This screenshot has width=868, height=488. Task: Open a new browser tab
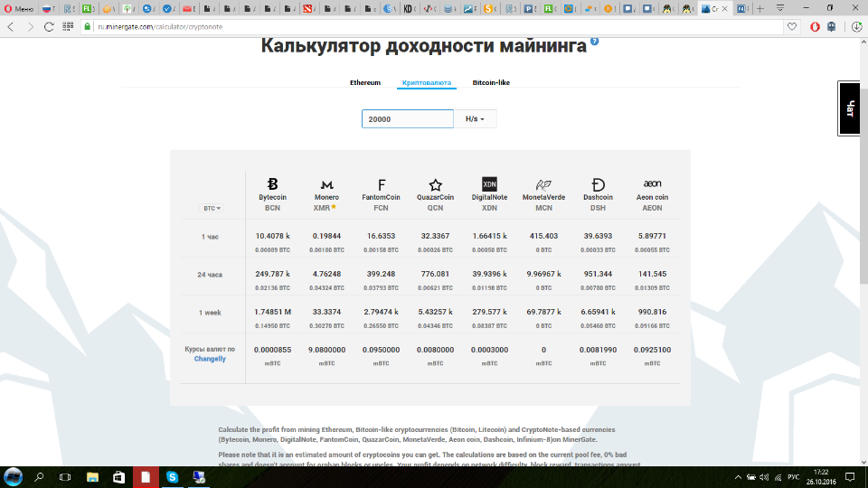[760, 8]
